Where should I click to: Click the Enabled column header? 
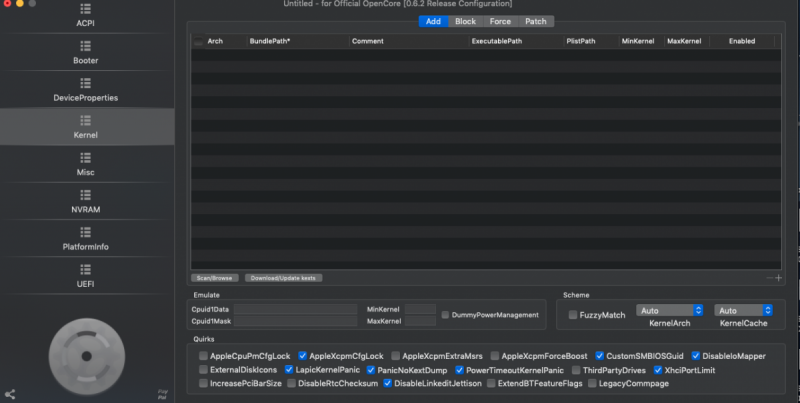[x=742, y=41]
